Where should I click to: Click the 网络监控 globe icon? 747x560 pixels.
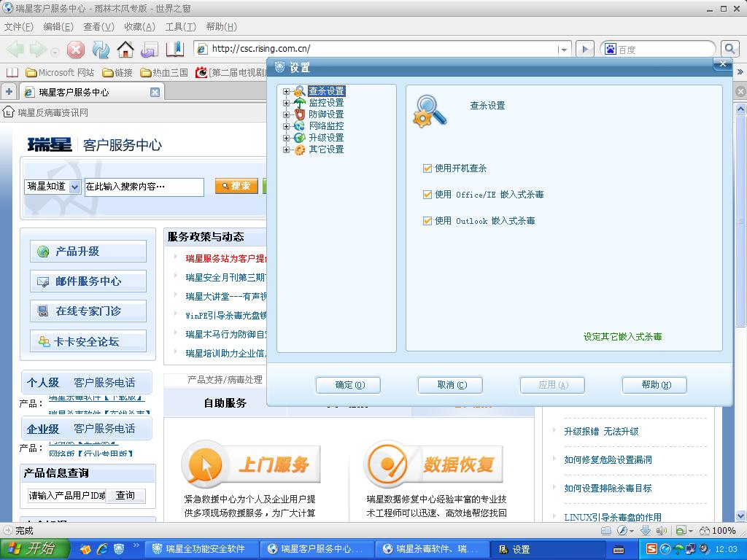coord(300,125)
